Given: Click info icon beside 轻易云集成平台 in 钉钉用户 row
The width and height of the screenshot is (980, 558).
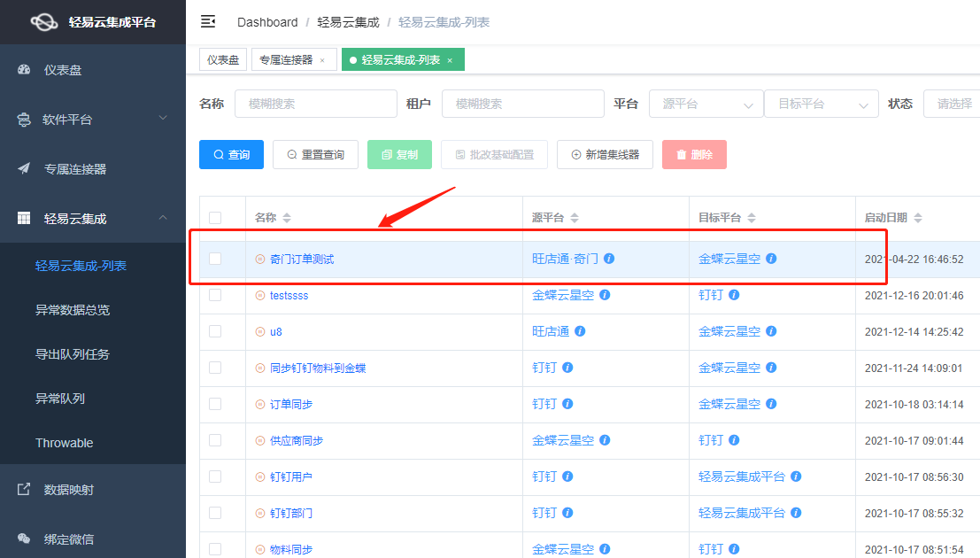Looking at the screenshot, I should tap(796, 476).
